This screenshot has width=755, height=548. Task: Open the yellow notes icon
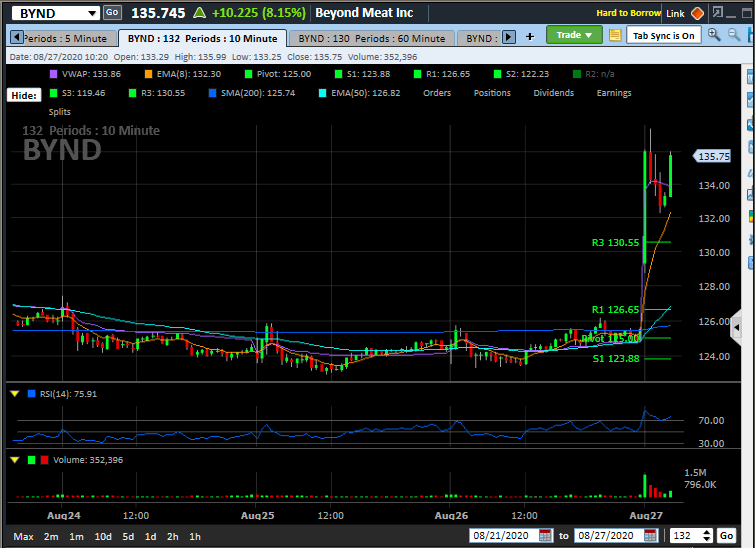tap(614, 35)
